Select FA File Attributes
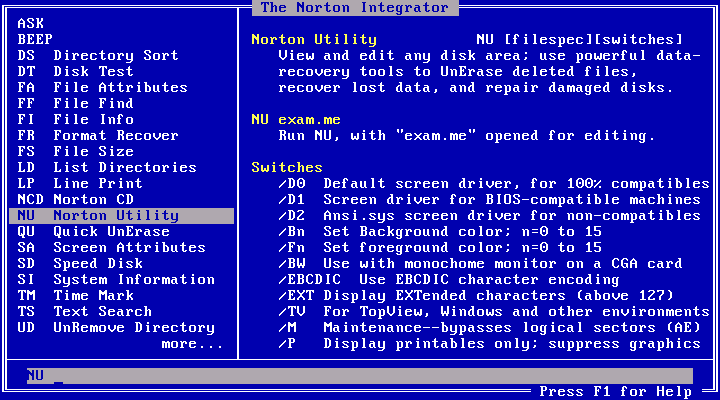 (x=102, y=88)
